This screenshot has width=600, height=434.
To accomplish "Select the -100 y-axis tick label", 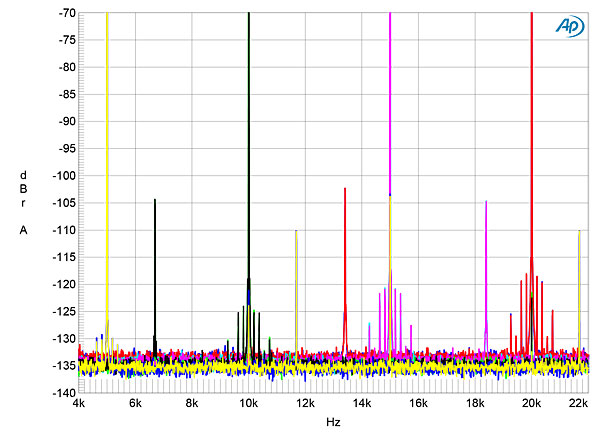I will 60,176.
